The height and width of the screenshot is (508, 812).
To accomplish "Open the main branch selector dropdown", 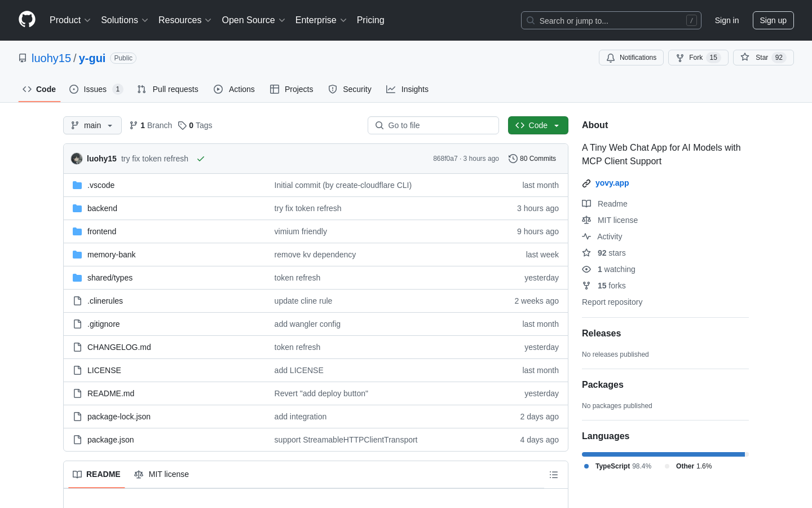I will pos(92,125).
